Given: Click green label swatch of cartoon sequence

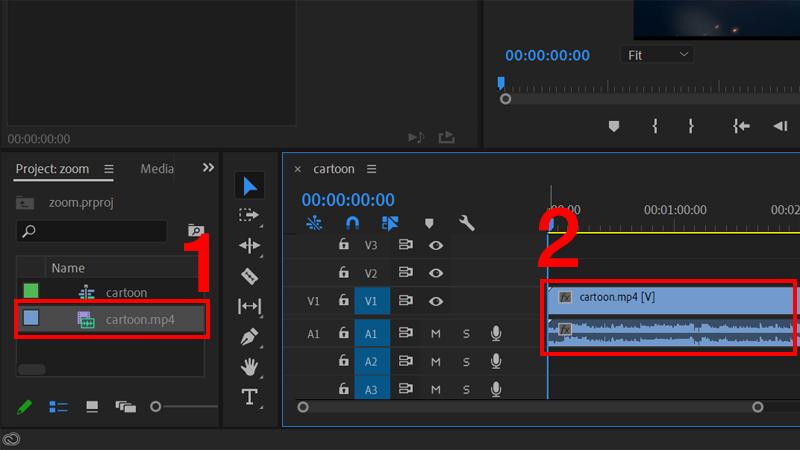Looking at the screenshot, I should [31, 291].
